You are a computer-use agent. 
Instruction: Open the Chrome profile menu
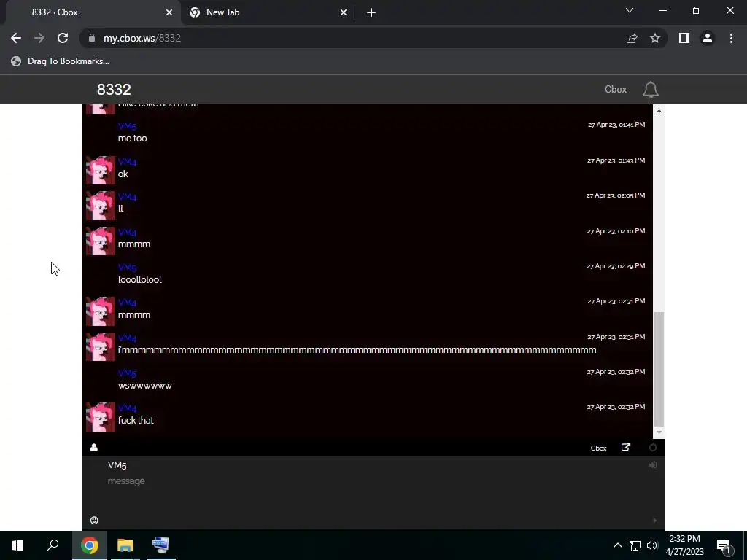point(708,38)
